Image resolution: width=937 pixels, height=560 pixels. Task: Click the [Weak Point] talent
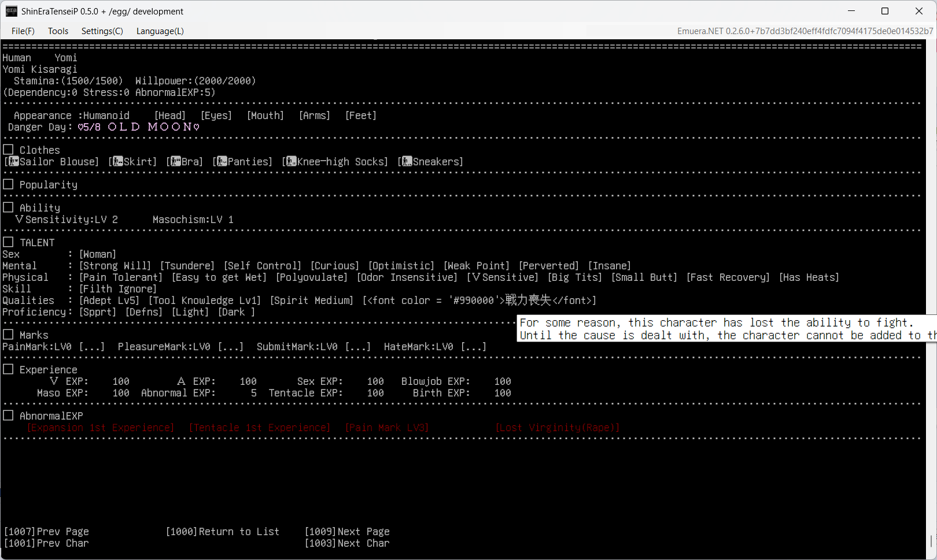tap(477, 266)
